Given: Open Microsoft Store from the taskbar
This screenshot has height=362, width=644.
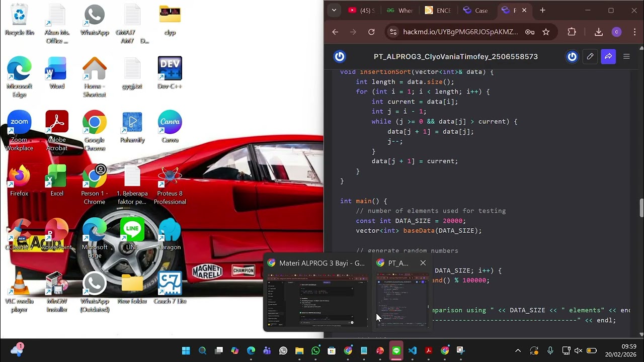Looking at the screenshot, I should tap(332, 350).
